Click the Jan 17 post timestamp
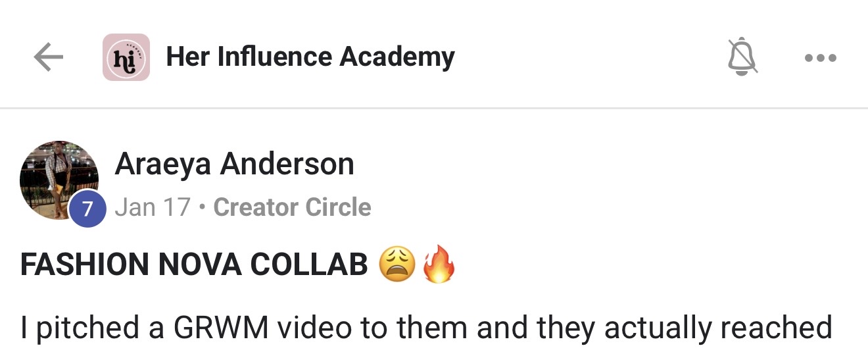Image resolution: width=868 pixels, height=354 pixels. pos(153,207)
